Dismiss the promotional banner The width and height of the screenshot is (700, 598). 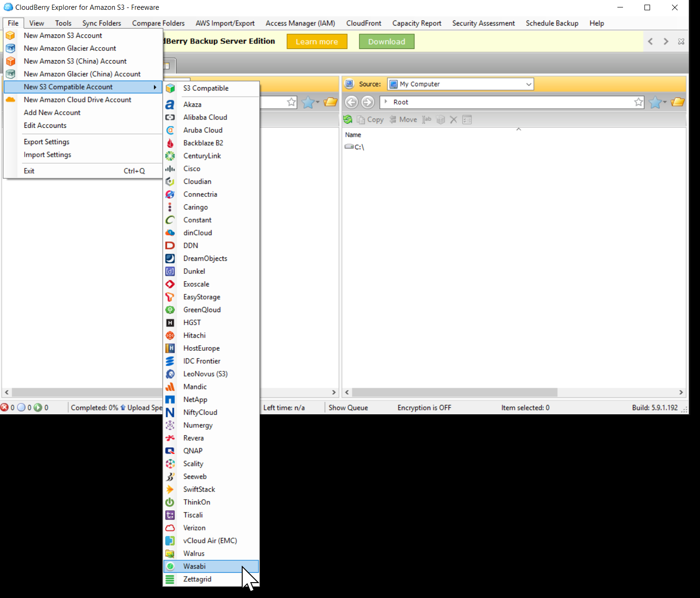tap(681, 42)
